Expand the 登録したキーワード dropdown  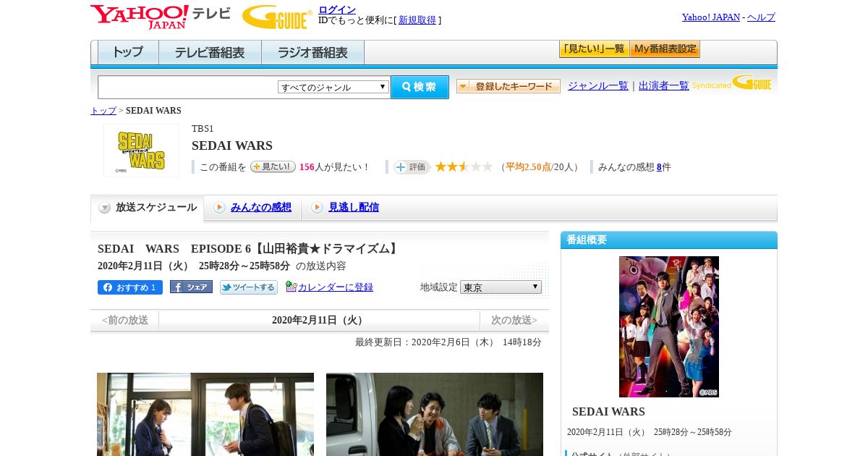pos(509,86)
